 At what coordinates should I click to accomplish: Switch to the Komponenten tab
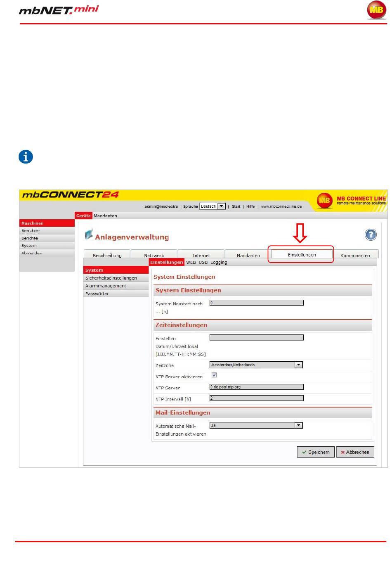tap(355, 255)
